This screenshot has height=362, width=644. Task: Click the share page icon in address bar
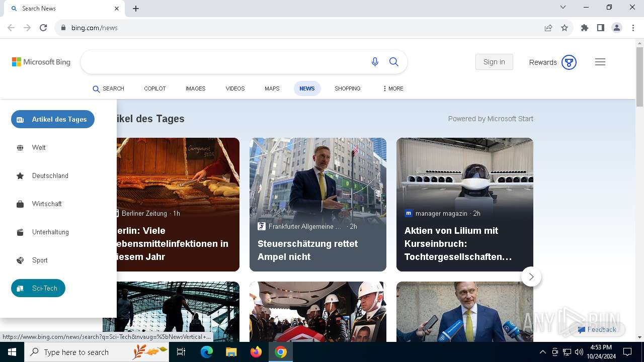point(548,28)
